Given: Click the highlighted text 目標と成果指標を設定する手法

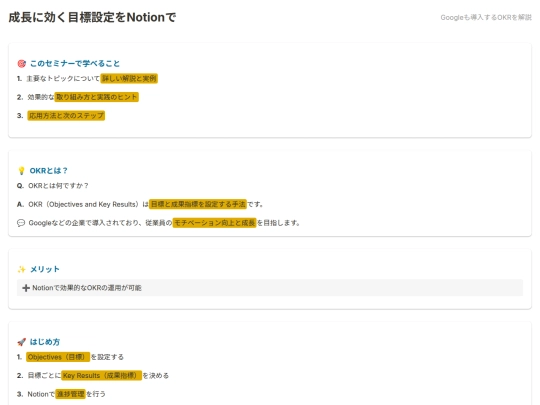Looking at the screenshot, I should 198,204.
